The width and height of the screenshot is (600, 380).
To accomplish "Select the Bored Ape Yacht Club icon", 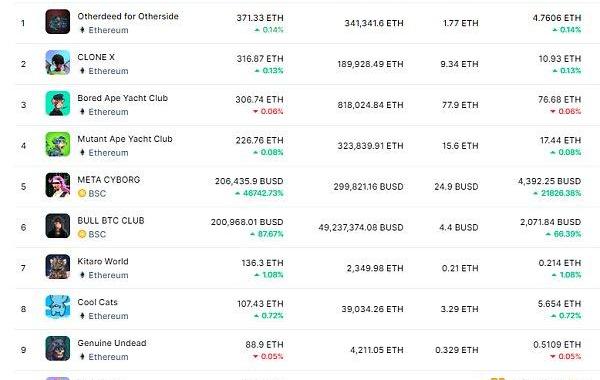I will tap(58, 103).
